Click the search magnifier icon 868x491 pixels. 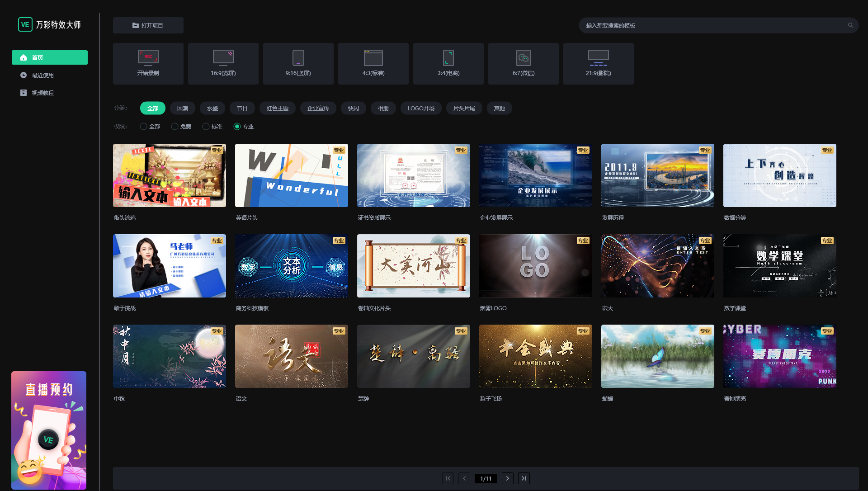tap(850, 26)
